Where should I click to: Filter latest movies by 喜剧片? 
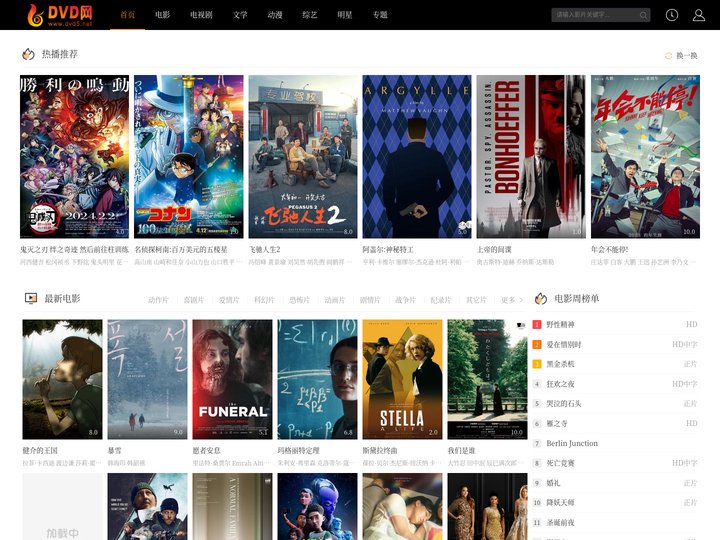click(193, 300)
